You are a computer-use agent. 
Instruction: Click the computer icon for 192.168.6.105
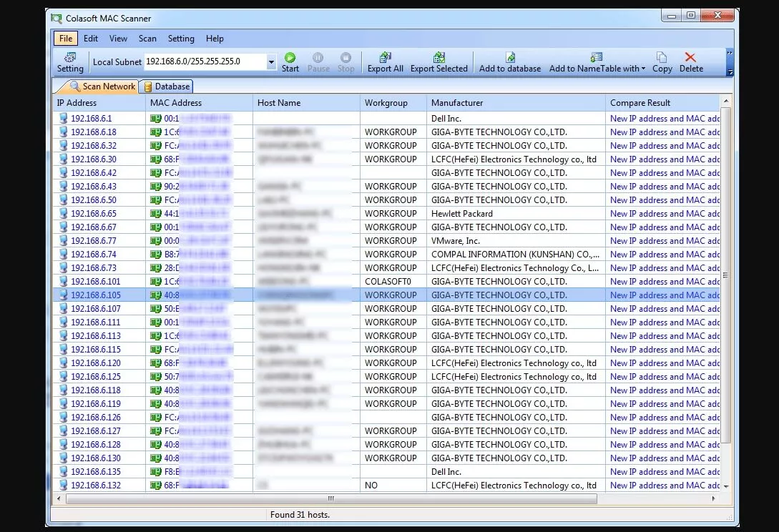[63, 295]
